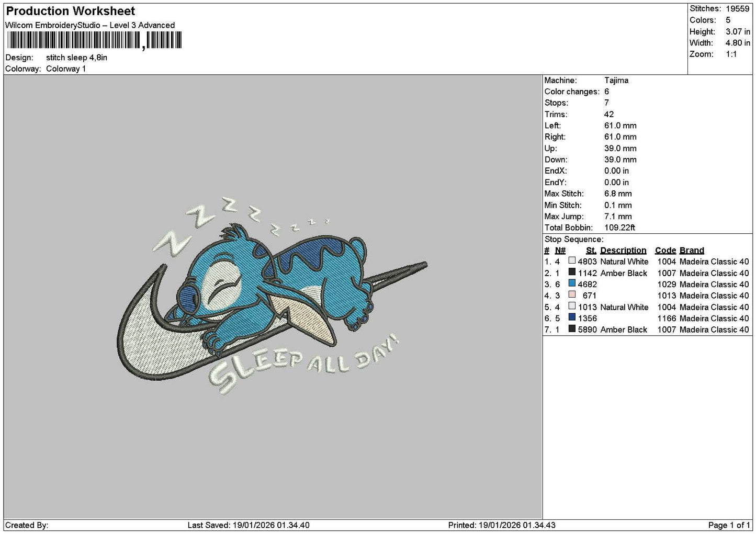Select the Max Jump value '7.1 mm'

pos(618,217)
